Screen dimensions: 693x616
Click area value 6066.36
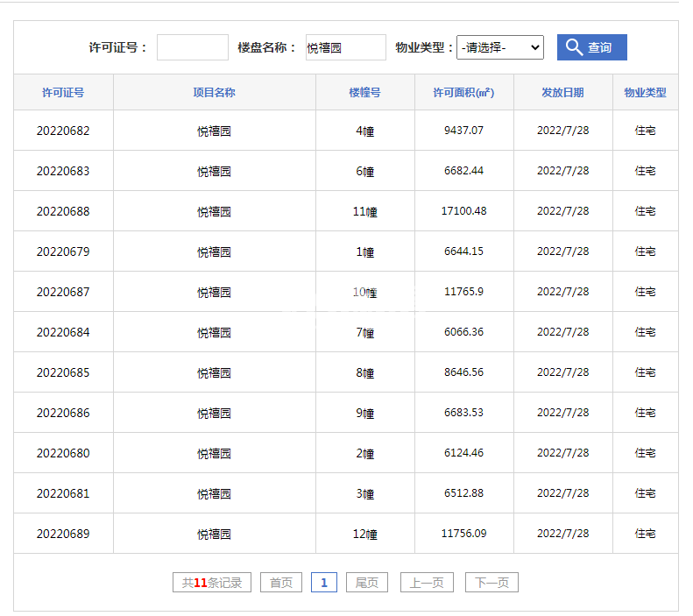pyautogui.click(x=463, y=332)
